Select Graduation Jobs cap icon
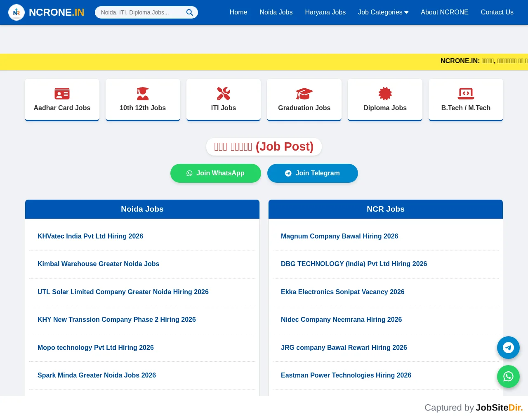Image resolution: width=528 pixels, height=420 pixels. tap(304, 94)
